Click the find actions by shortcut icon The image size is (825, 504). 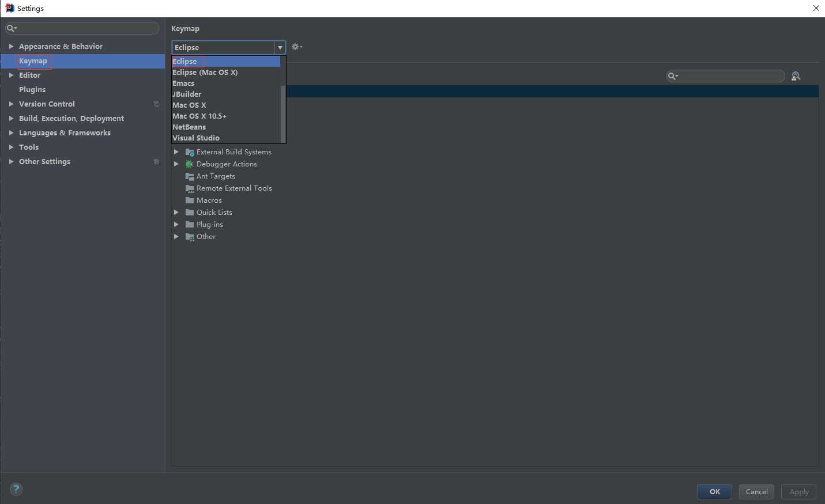pos(796,76)
